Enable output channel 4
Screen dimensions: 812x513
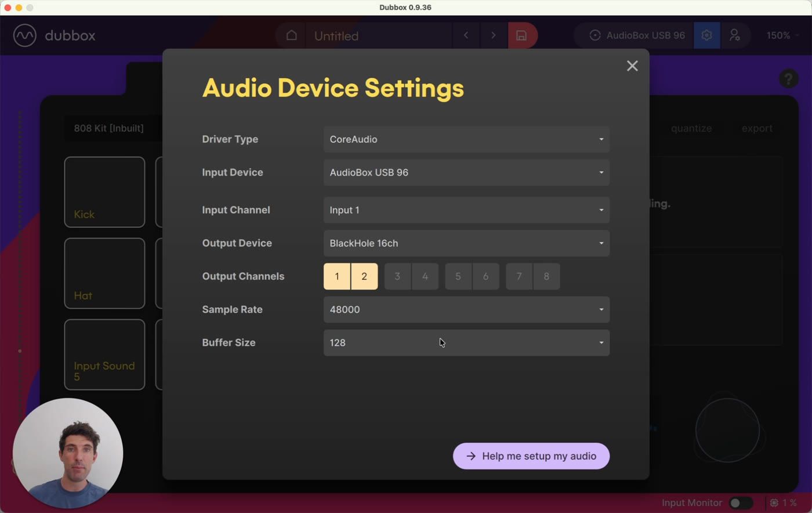[425, 276]
